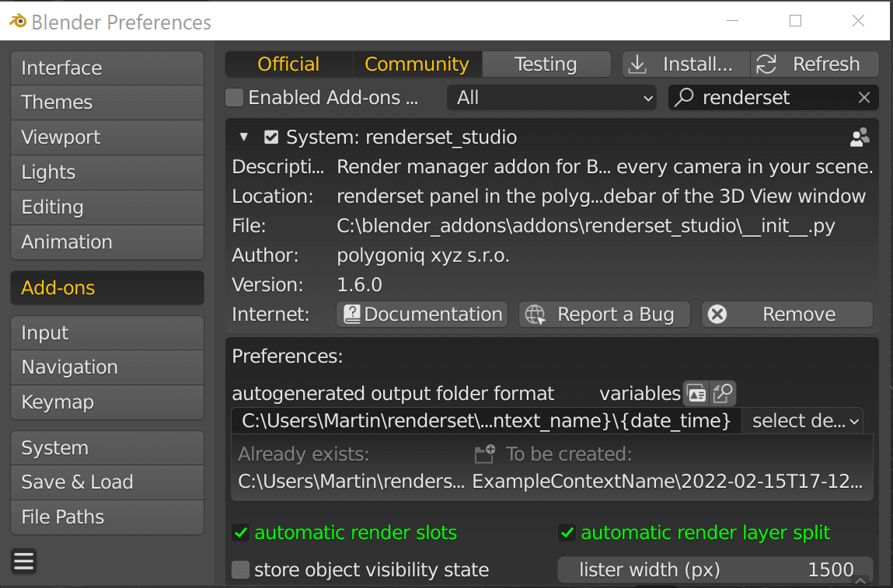Open Animation preferences section
The image size is (893, 588).
107,242
